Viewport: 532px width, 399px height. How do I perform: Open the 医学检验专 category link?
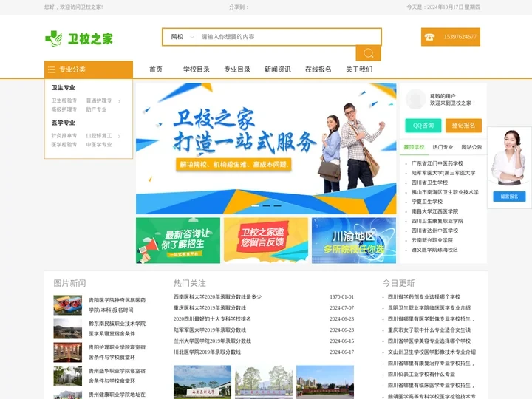pyautogui.click(x=64, y=145)
